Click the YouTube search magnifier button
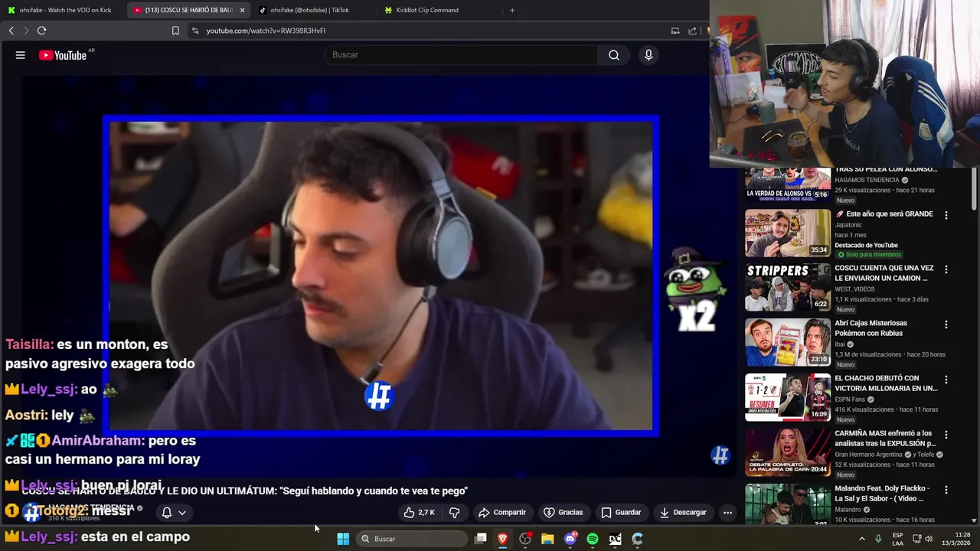Viewport: 980px width, 551px height. tap(614, 55)
